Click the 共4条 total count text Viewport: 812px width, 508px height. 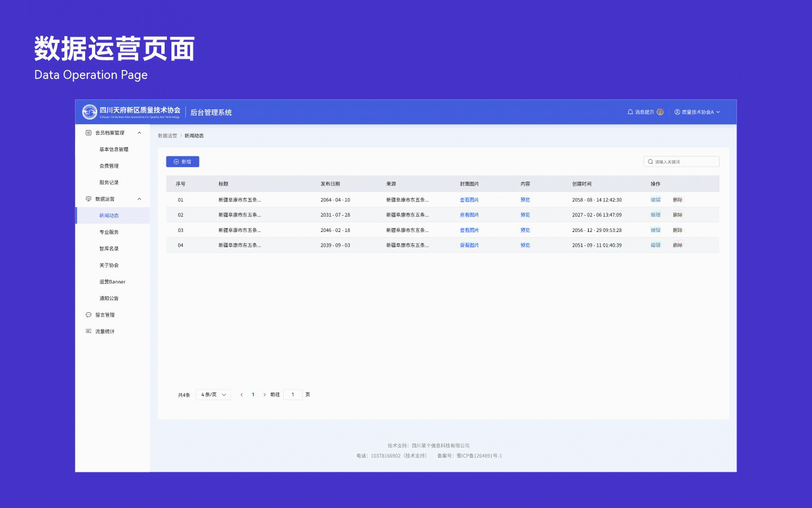pos(184,395)
